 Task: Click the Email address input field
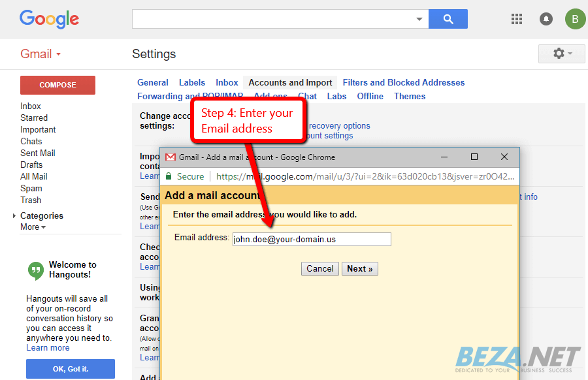[x=312, y=239]
